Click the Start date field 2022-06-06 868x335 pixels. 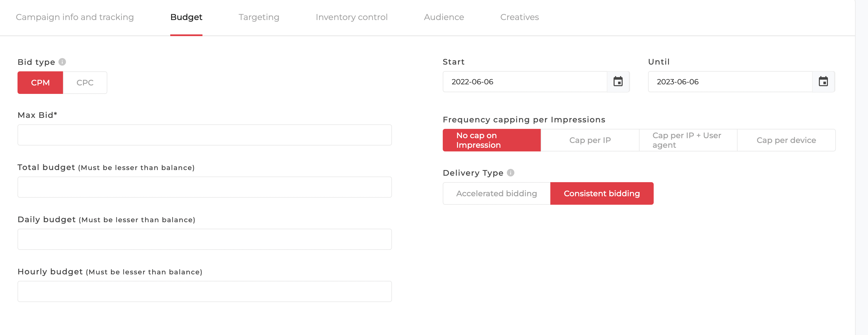click(x=525, y=82)
